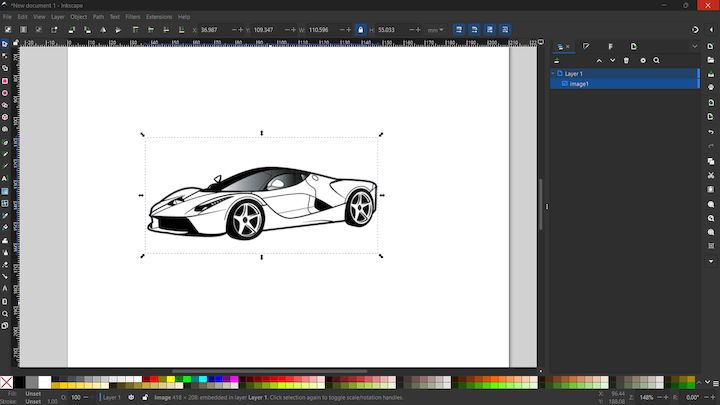The image size is (720, 405).
Task: Toggle scale stroke width option
Action: [x=459, y=29]
